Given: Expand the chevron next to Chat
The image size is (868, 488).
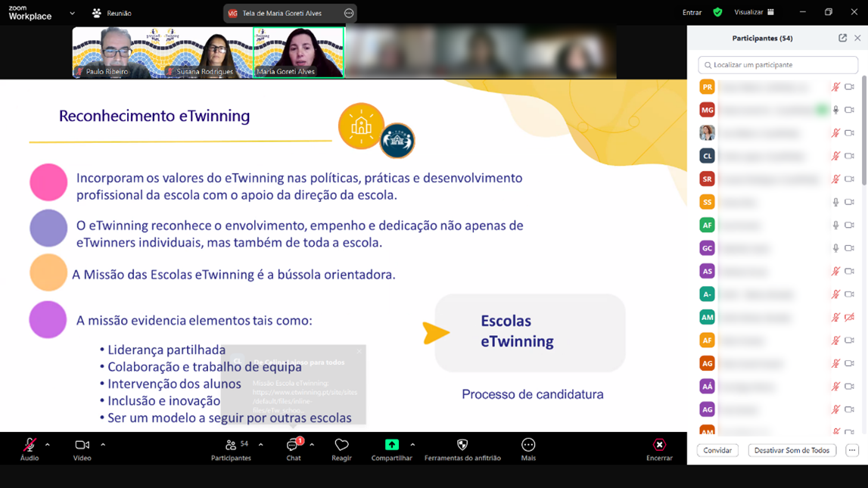Looking at the screenshot, I should click(x=312, y=444).
